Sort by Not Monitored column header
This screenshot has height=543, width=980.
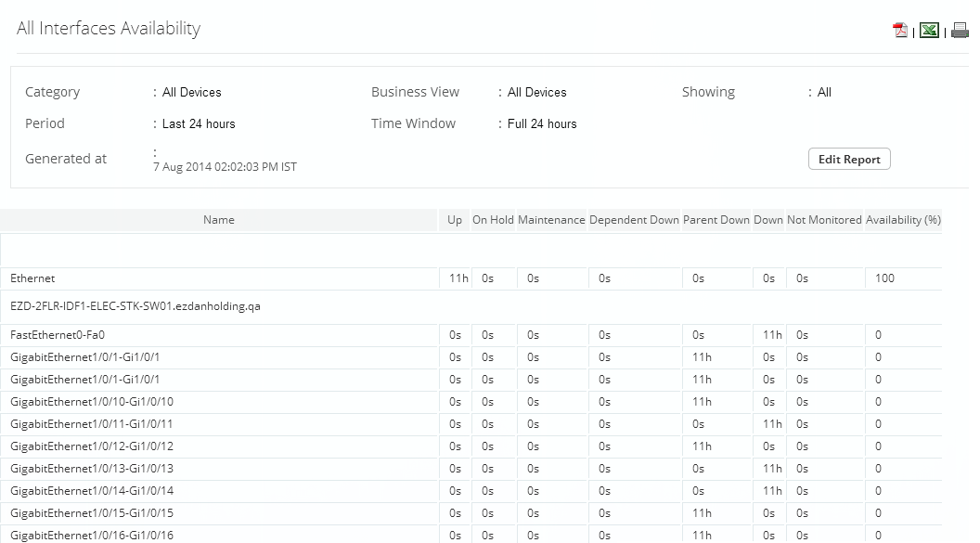824,220
